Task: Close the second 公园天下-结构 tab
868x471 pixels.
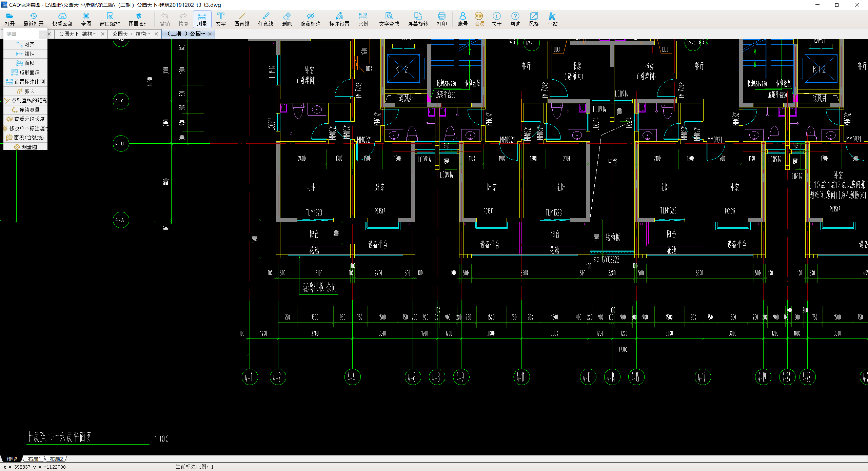Action: tap(156, 34)
